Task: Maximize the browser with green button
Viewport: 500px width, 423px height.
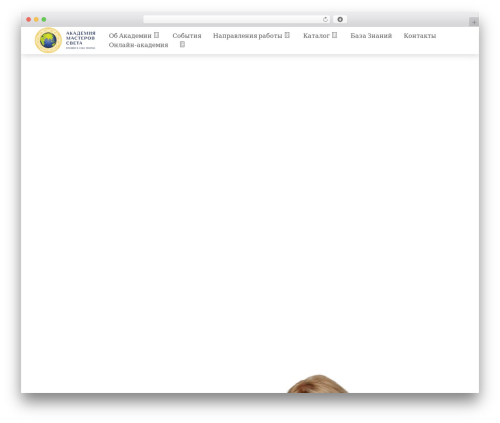Action: [44, 20]
